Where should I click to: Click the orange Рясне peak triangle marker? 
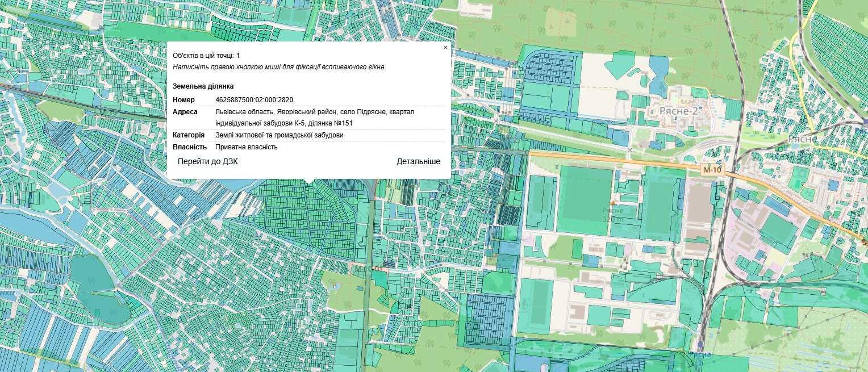tap(612, 202)
